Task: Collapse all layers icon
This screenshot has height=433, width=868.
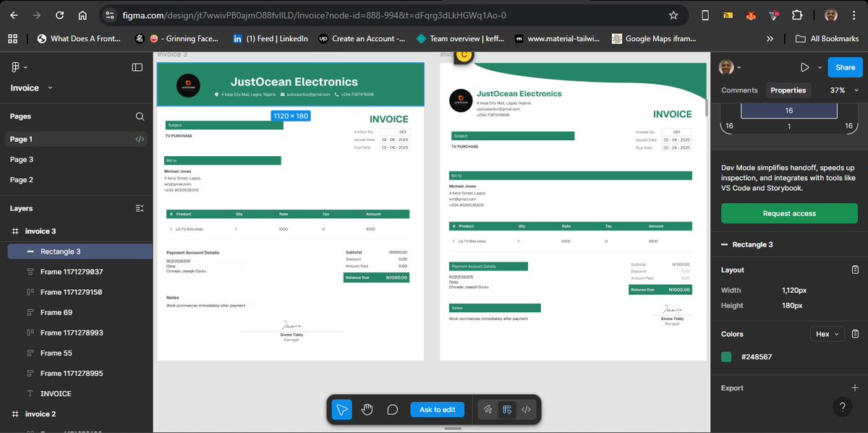Action: point(140,208)
